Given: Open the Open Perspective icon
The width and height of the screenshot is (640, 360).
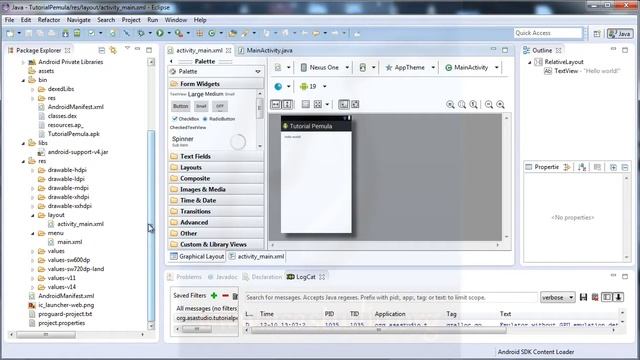Looking at the screenshot, I should pos(597,34).
